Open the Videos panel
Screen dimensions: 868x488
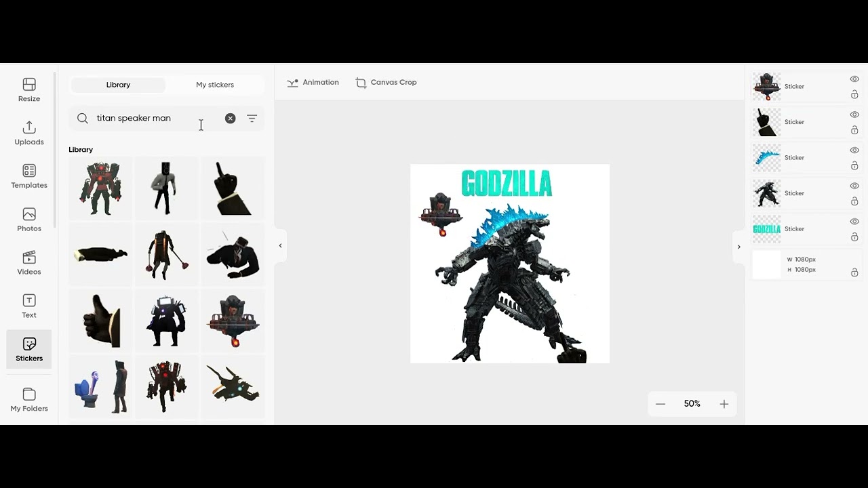click(x=29, y=264)
